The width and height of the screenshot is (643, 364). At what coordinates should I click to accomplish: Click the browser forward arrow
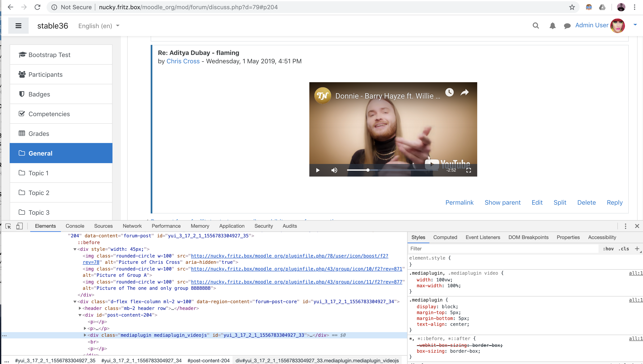coord(24,7)
